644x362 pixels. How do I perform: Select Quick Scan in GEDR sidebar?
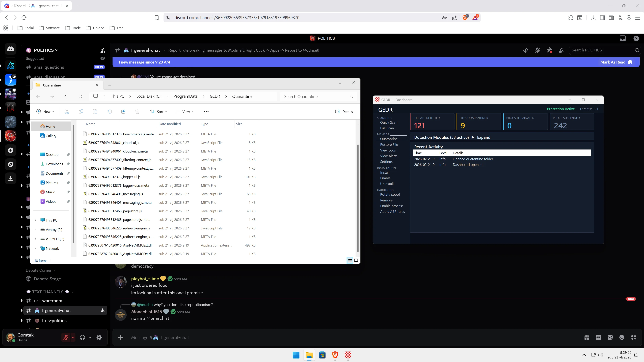click(x=389, y=122)
